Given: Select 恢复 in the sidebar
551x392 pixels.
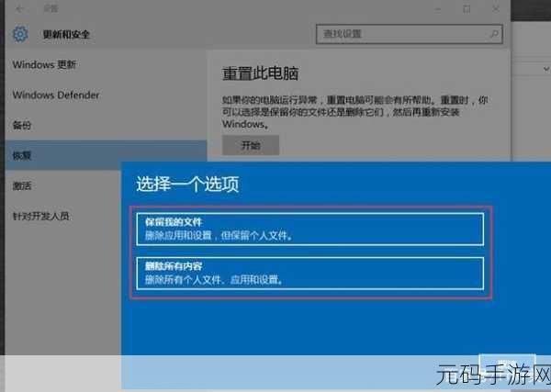Looking at the screenshot, I should click(106, 155).
